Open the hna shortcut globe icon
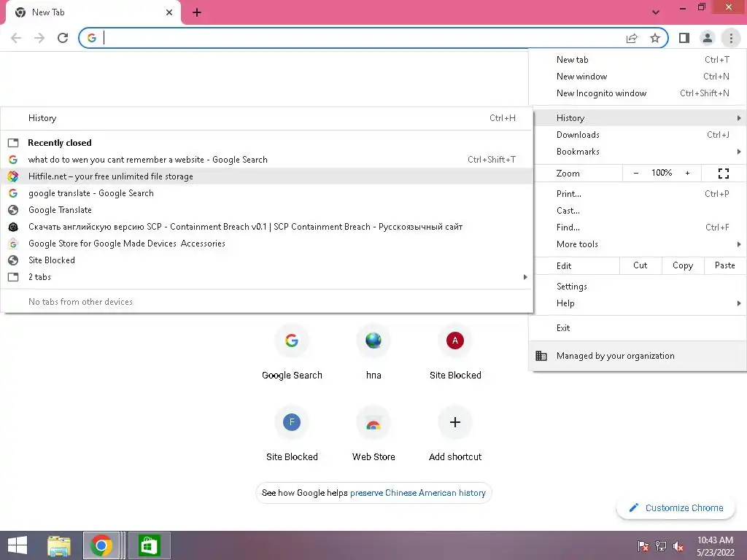This screenshot has width=747, height=560. click(x=373, y=341)
